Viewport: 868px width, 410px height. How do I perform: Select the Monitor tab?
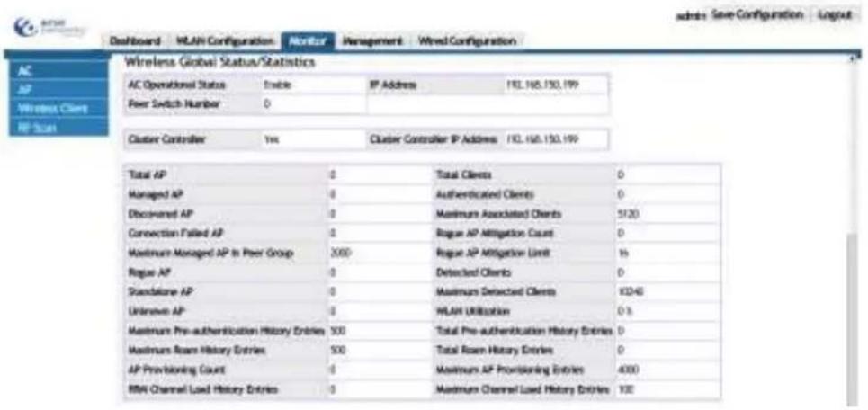[x=308, y=41]
